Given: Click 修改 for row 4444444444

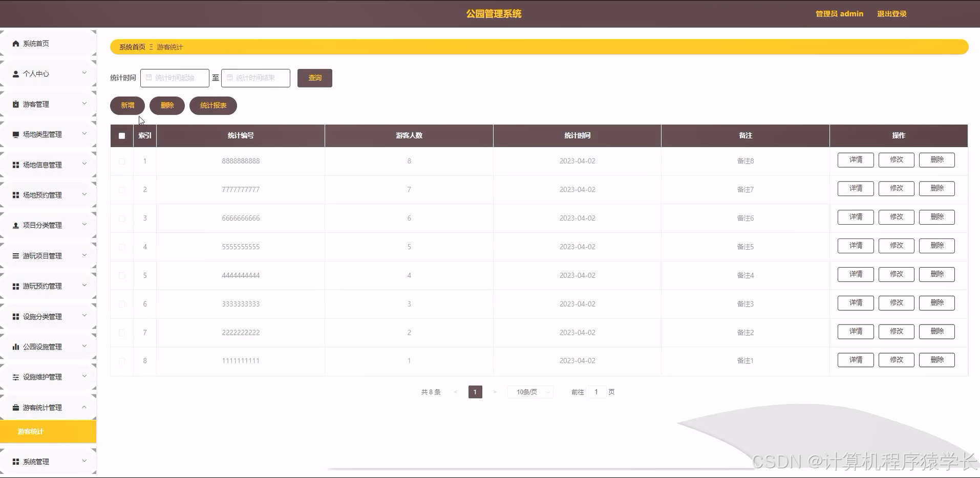Looking at the screenshot, I should tap(897, 274).
